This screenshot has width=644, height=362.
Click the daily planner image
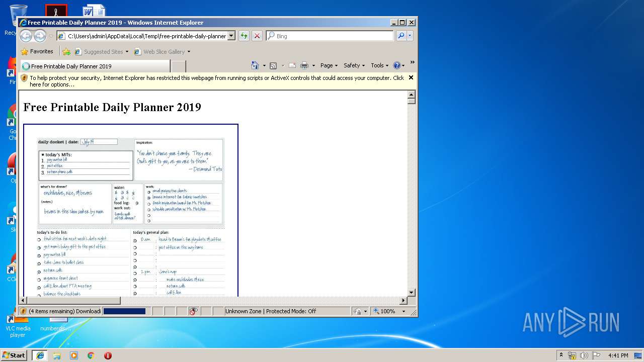click(x=131, y=210)
